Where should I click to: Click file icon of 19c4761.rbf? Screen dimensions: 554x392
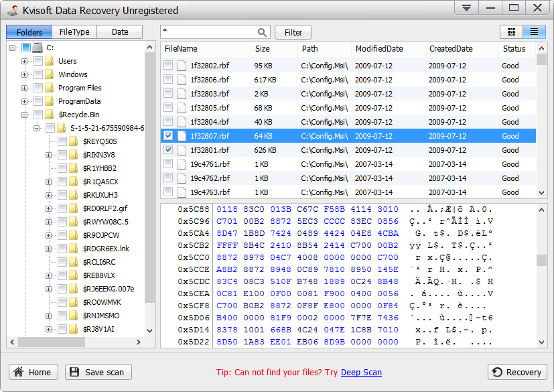(x=182, y=164)
